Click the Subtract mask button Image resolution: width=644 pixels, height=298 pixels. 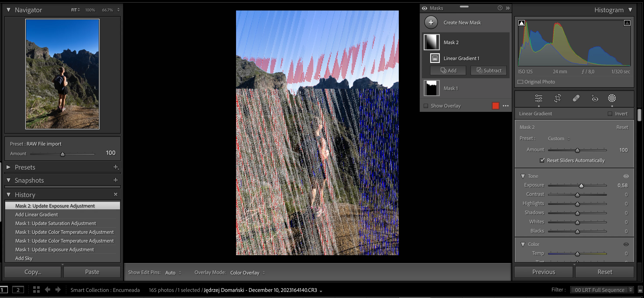tap(489, 71)
